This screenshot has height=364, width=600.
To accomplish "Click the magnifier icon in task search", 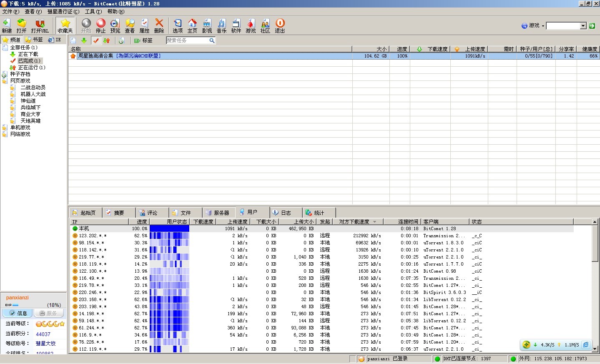I will click(x=212, y=40).
